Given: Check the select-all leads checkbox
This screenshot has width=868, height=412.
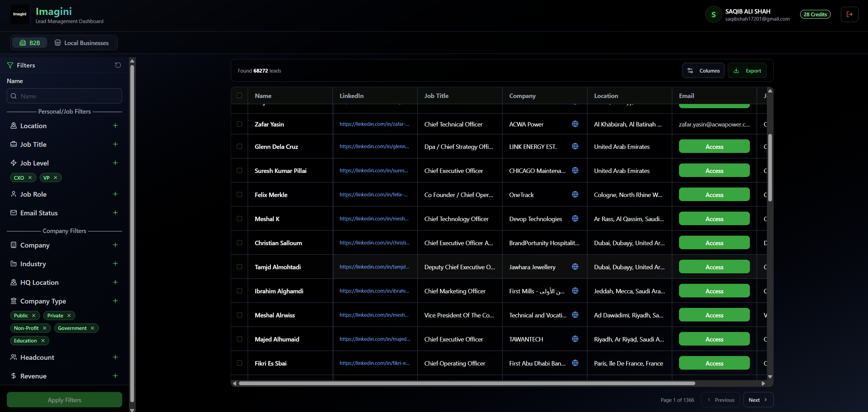Looking at the screenshot, I should 240,96.
